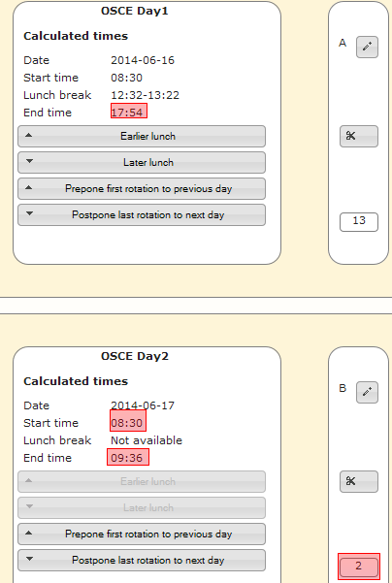Viewport: 392px width, 583px height.
Task: Click the up arrow on Day1 Earlier lunch
Action: 29,136
